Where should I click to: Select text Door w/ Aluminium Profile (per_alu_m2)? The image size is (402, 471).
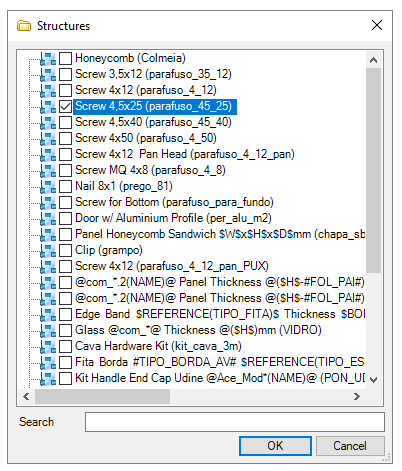(x=173, y=218)
